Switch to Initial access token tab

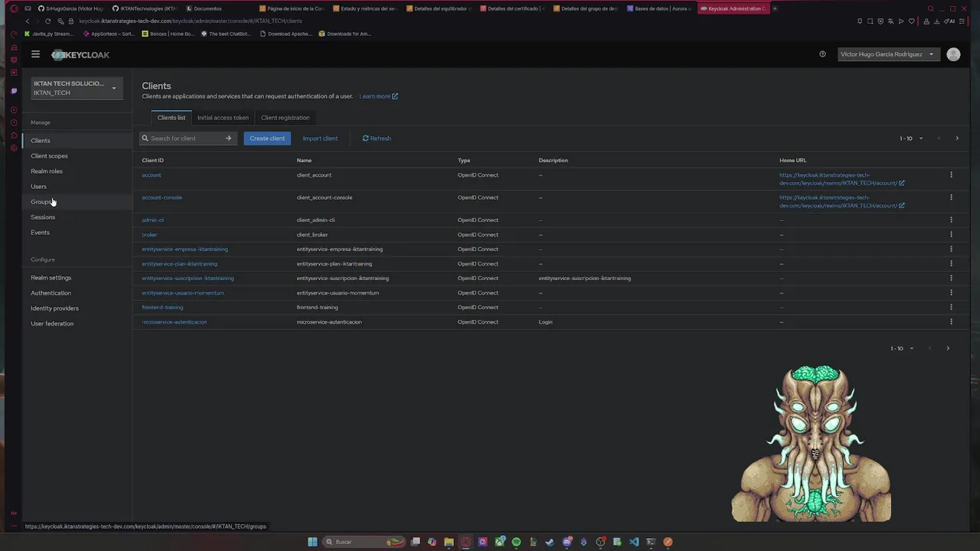[223, 118]
